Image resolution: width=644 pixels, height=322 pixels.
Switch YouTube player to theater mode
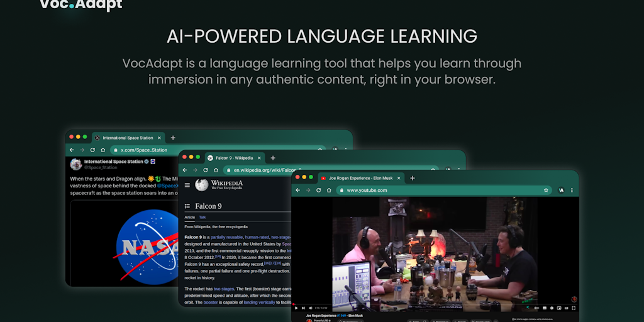(x=567, y=308)
